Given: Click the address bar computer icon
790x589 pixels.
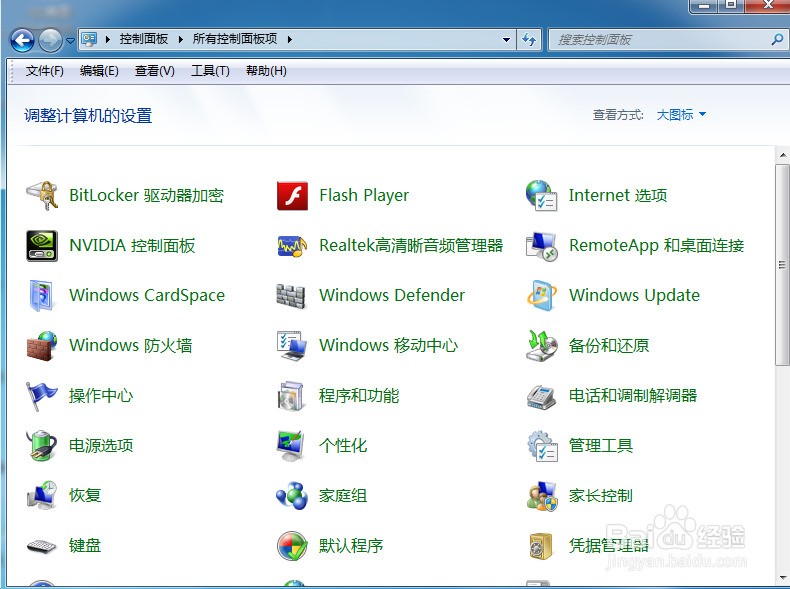Looking at the screenshot, I should point(89,39).
